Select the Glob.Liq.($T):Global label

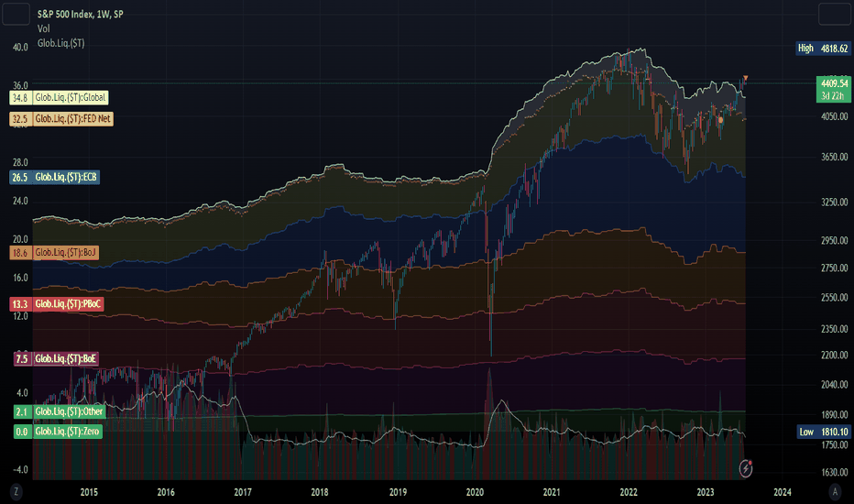pyautogui.click(x=71, y=97)
